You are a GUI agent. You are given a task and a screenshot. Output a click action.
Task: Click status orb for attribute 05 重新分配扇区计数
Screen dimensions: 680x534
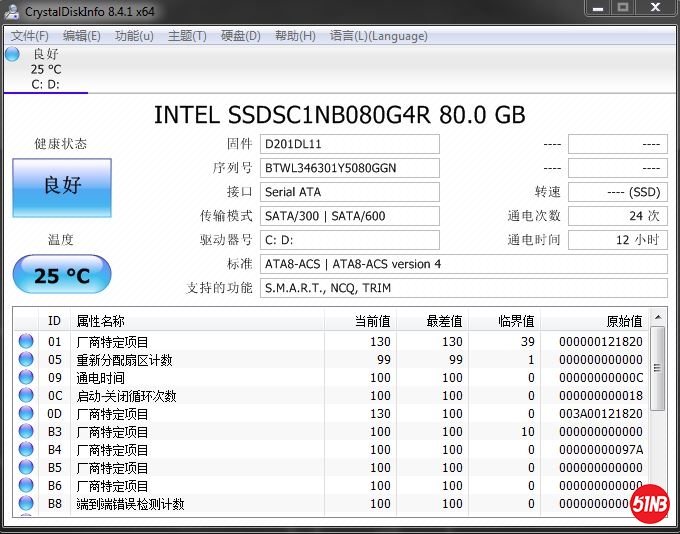25,360
